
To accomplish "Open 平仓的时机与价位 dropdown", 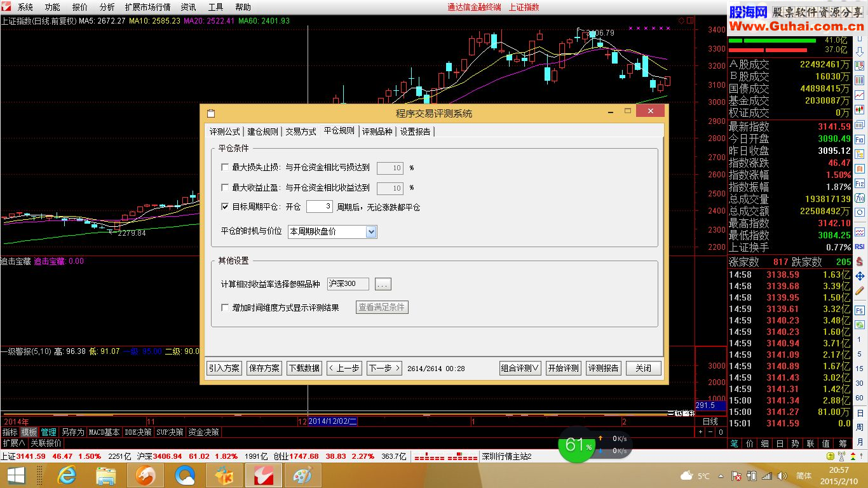I will pyautogui.click(x=332, y=232).
